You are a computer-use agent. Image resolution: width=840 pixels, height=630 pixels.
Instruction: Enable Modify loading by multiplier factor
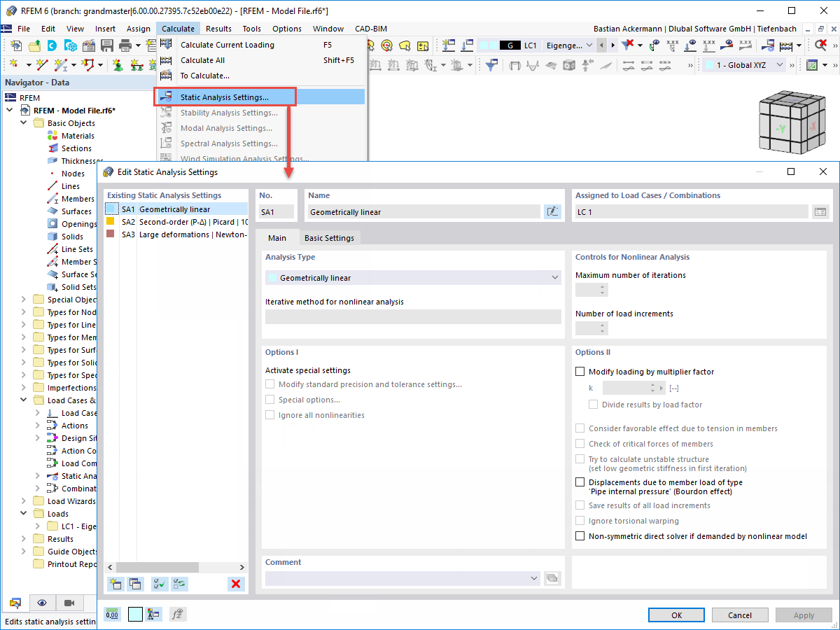pyautogui.click(x=578, y=371)
